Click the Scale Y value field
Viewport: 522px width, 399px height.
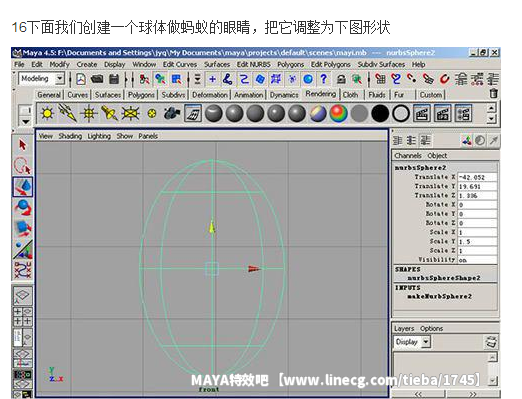click(477, 241)
